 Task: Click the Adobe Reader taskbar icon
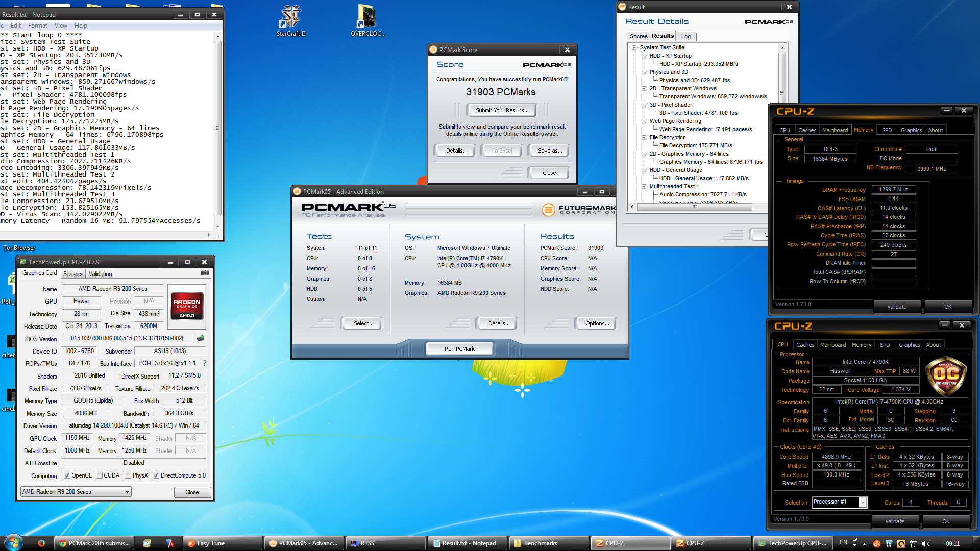(x=170, y=543)
